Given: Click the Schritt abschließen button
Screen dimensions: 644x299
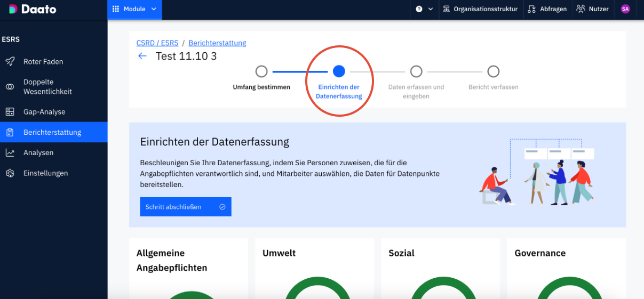Looking at the screenshot, I should (185, 207).
